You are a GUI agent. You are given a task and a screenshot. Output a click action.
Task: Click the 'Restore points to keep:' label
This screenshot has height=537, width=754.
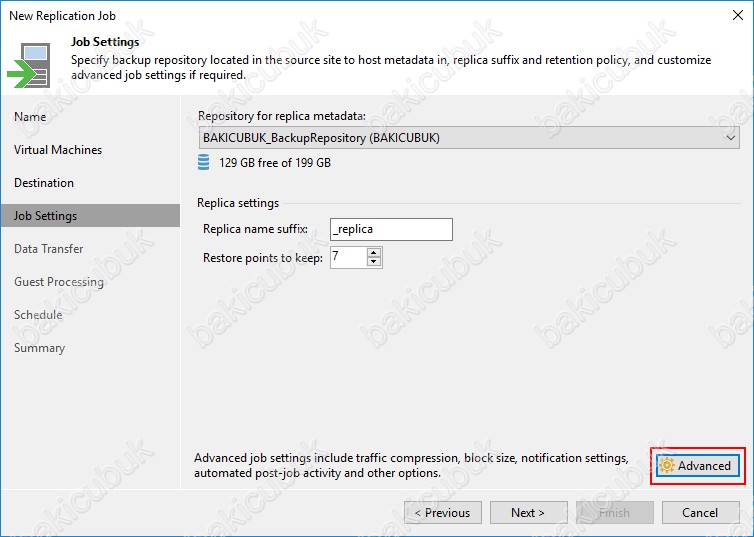pyautogui.click(x=263, y=258)
